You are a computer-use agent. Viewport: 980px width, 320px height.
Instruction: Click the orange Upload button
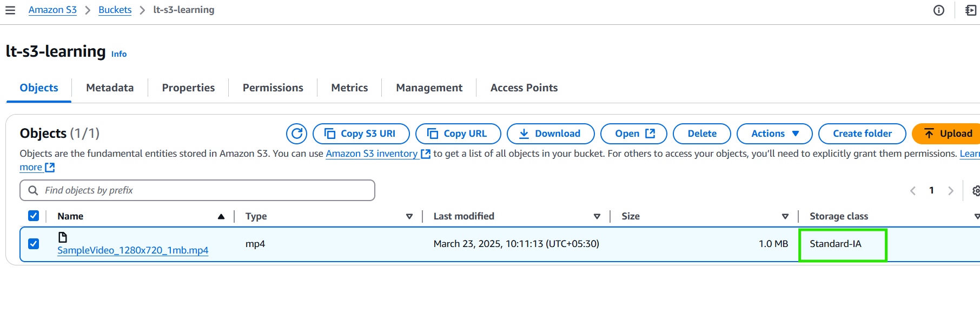(x=946, y=134)
